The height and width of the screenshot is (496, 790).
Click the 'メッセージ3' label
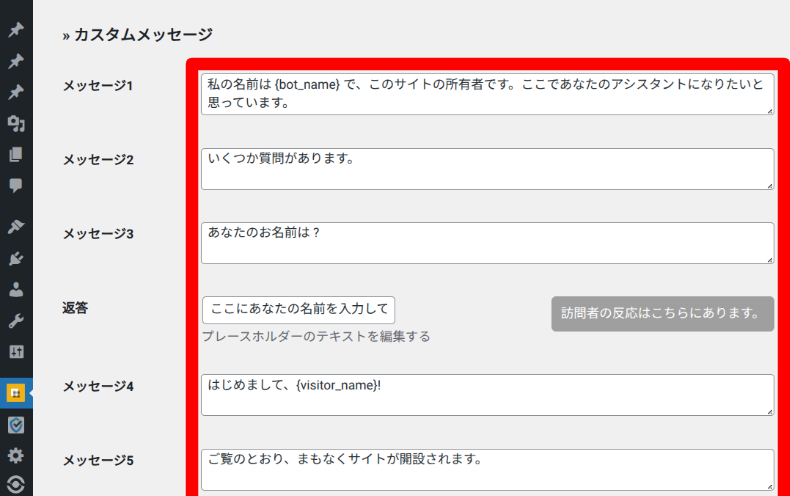coord(98,234)
